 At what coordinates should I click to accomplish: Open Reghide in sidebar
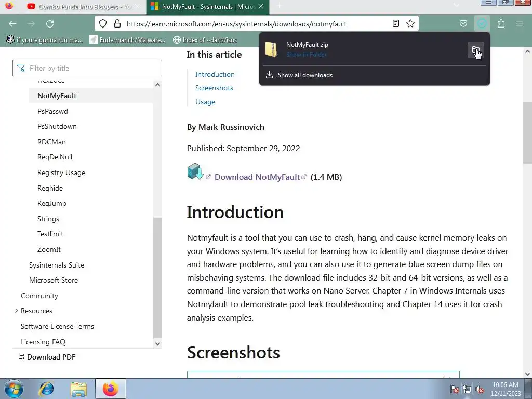50,188
